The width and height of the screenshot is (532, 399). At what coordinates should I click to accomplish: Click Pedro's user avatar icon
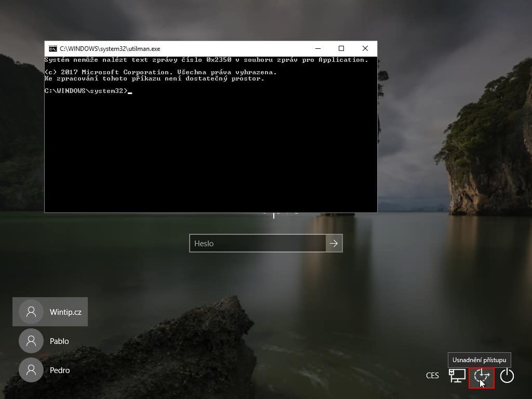[31, 370]
